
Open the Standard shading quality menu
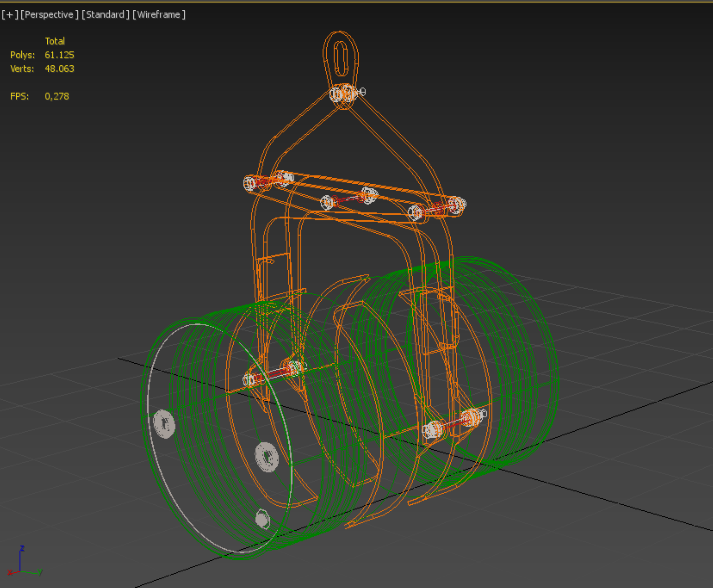click(105, 15)
